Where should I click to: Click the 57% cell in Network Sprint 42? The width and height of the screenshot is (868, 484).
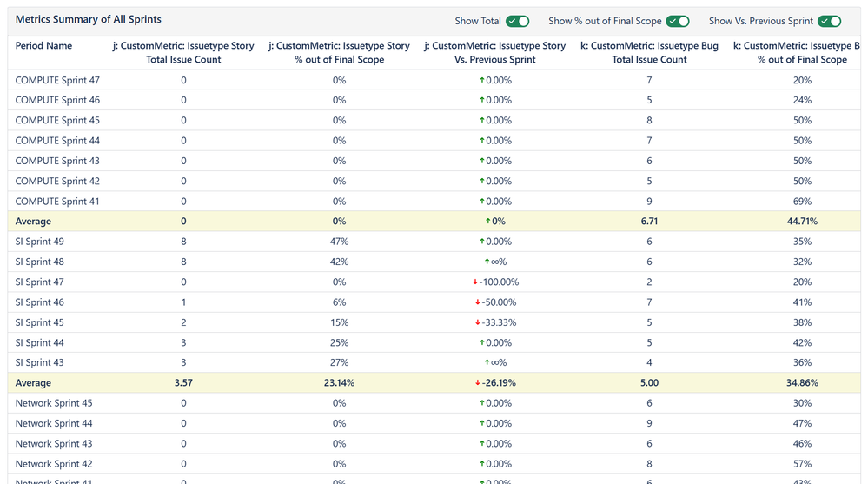tap(802, 464)
